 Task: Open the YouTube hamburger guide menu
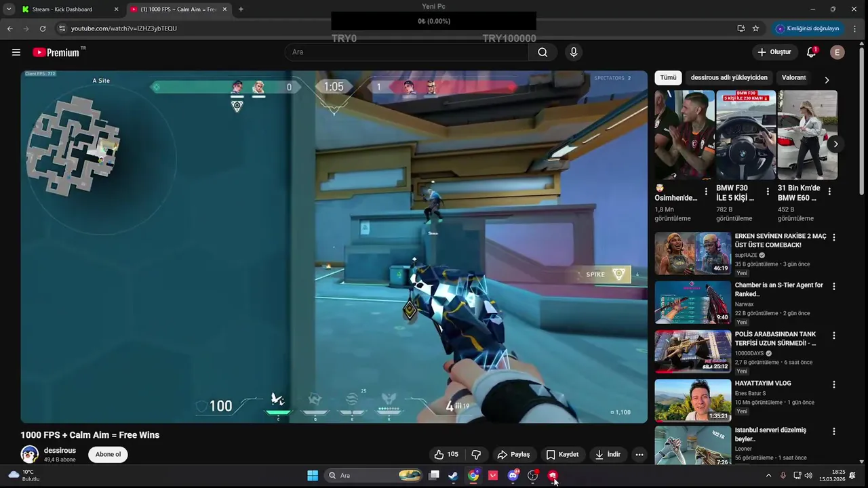tap(16, 52)
